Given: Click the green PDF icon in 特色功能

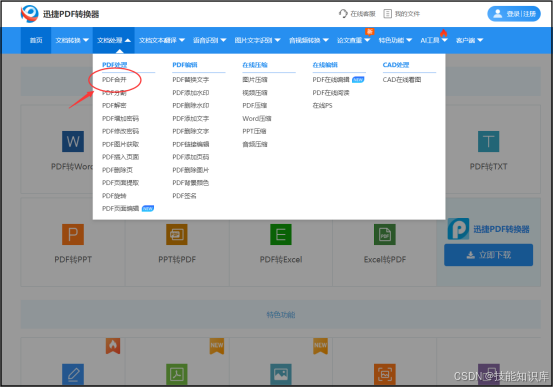Looking at the screenshot, I should pos(177,374).
